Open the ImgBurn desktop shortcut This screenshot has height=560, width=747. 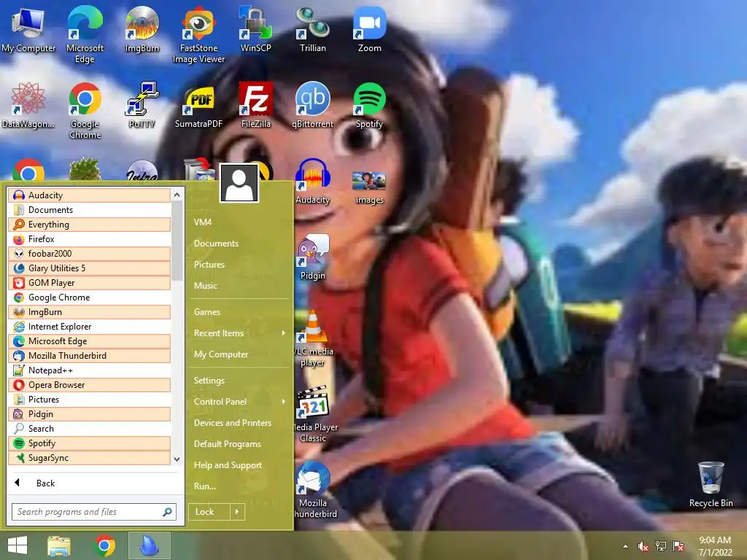(x=142, y=29)
